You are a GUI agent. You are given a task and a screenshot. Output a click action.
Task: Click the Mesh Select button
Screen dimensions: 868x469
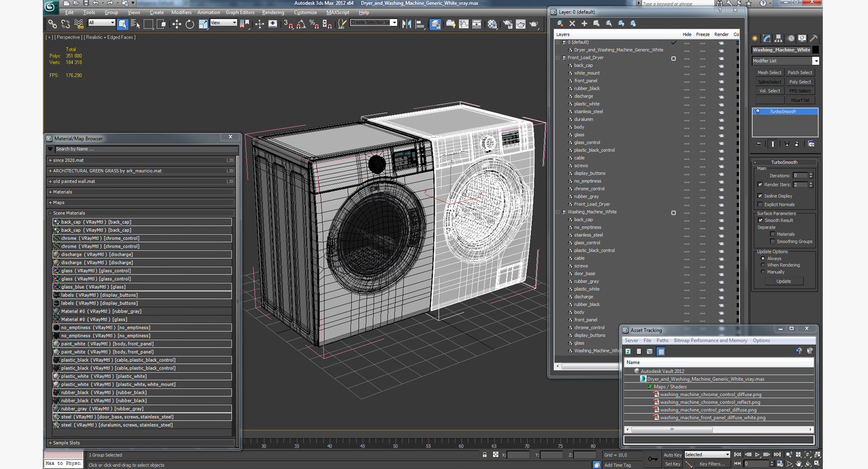tap(769, 73)
